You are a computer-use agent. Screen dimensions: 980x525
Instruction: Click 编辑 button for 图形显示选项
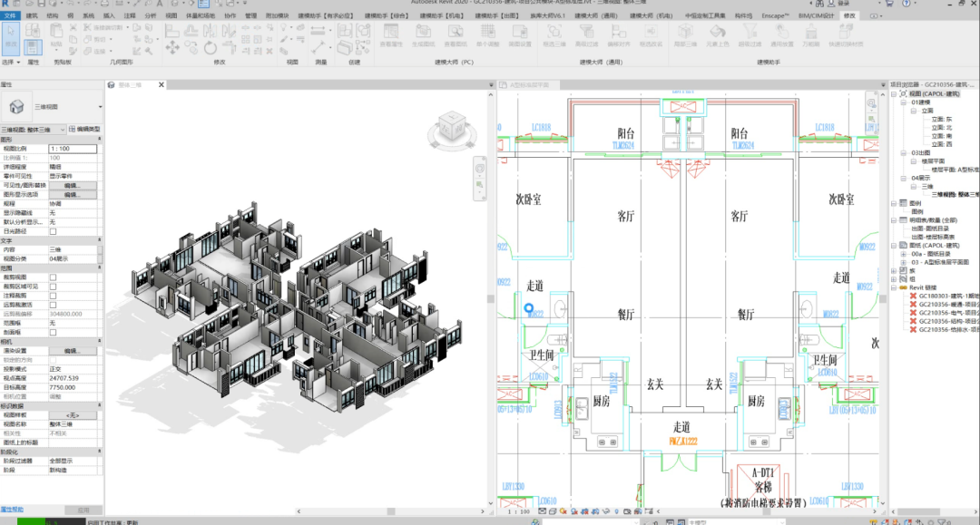(73, 195)
